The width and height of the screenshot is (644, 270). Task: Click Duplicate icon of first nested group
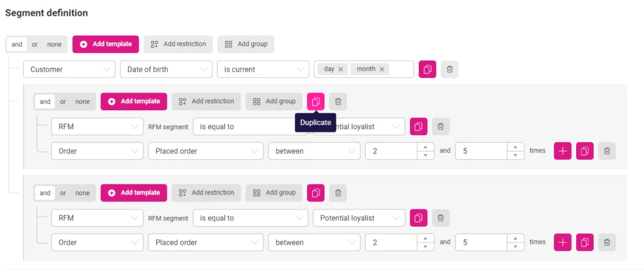click(x=316, y=101)
